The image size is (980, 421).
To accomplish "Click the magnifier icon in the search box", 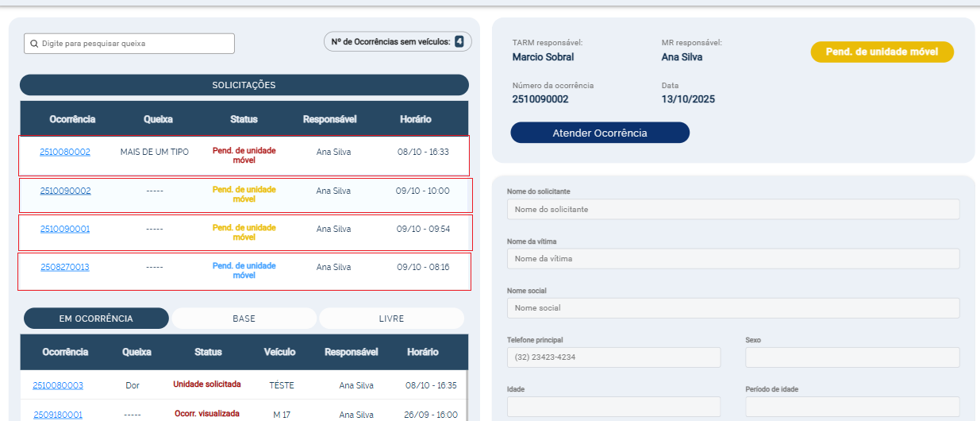I will tap(34, 44).
